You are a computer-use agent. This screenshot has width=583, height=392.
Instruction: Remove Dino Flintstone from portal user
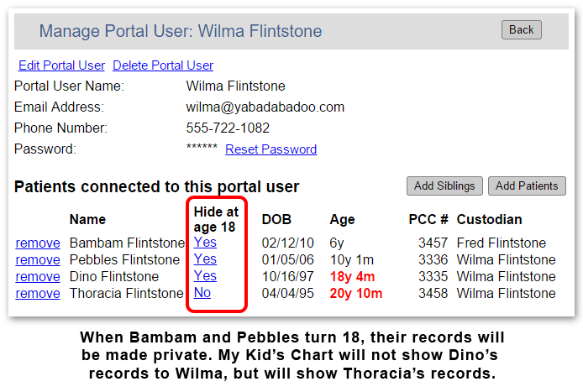coord(38,276)
